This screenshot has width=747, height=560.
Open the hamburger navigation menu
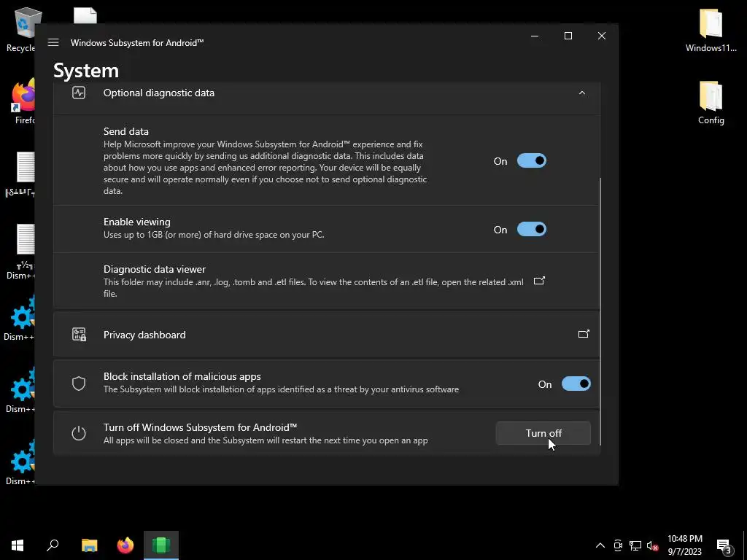click(x=53, y=42)
